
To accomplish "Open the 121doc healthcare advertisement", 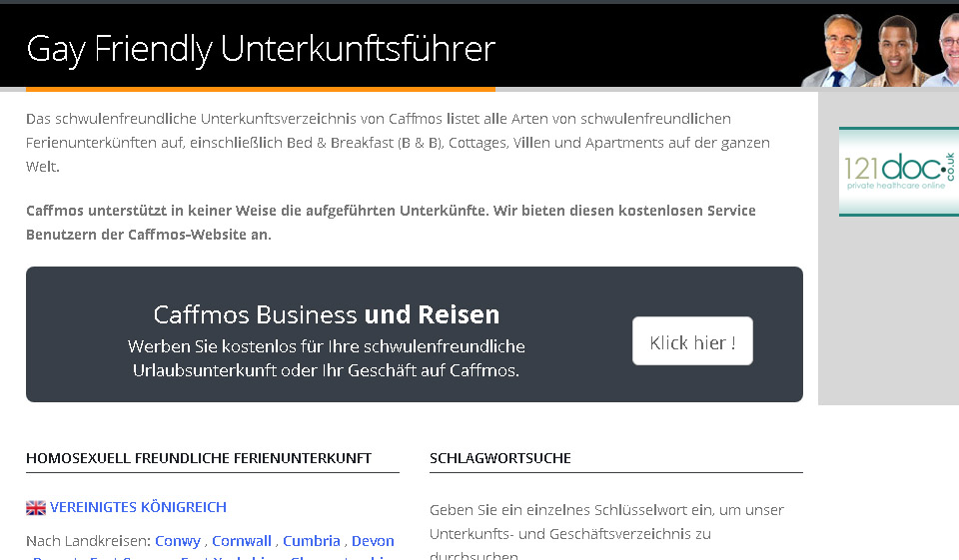I will (x=898, y=172).
